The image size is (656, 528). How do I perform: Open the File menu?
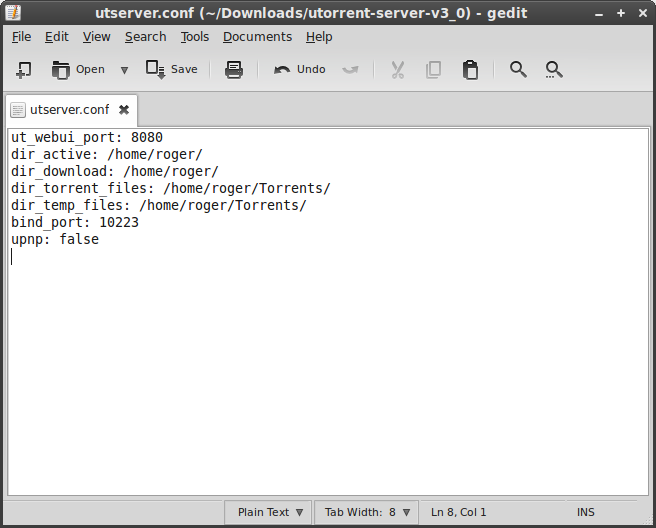coord(21,37)
